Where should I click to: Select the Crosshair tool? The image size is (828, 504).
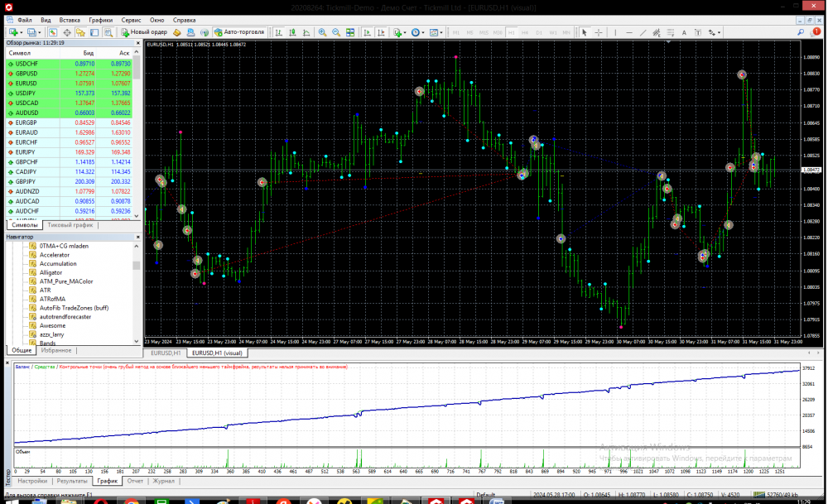(598, 32)
